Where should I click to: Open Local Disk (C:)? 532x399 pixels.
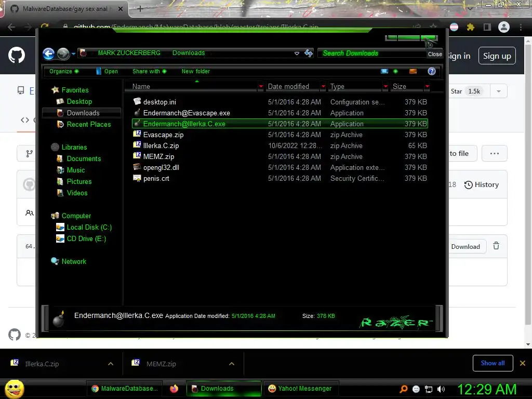(x=89, y=228)
